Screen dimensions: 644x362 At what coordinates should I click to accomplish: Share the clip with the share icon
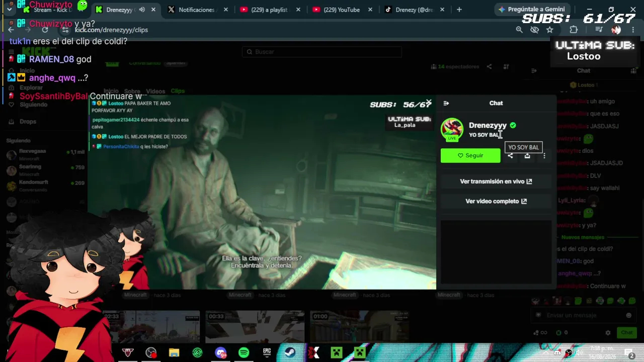click(510, 156)
